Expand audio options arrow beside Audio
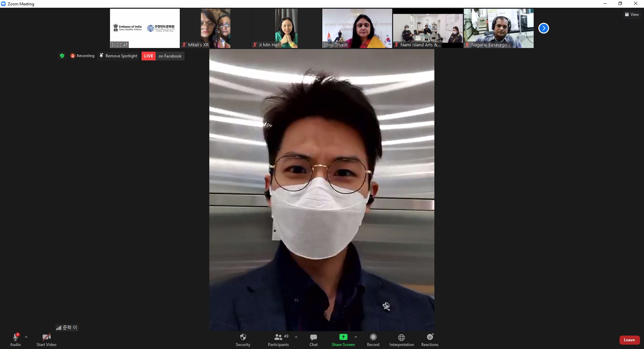644x349 pixels. [x=26, y=337]
